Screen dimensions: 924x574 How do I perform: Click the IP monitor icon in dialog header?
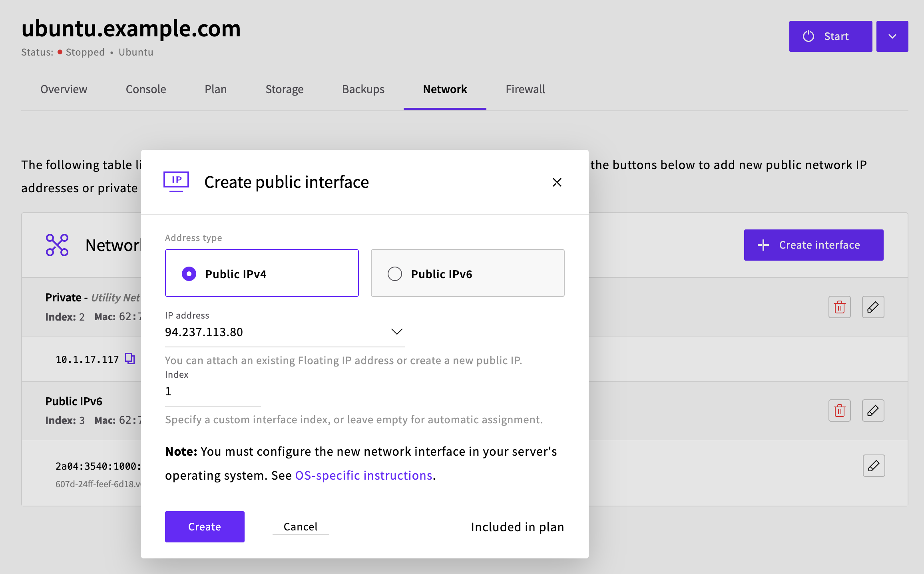(176, 182)
